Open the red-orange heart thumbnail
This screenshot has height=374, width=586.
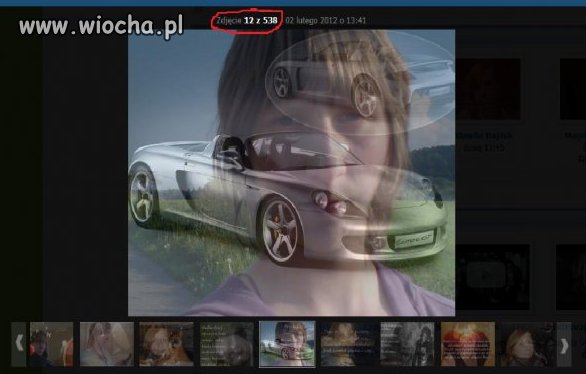point(468,344)
